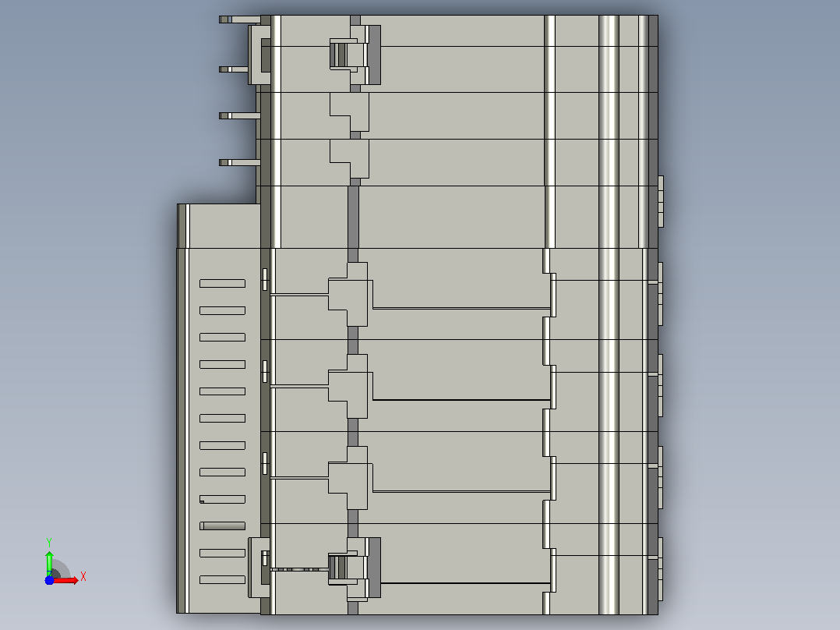Click the red X axis arrow of the triad
Viewport: 840px width, 630px height.
pyautogui.click(x=66, y=580)
